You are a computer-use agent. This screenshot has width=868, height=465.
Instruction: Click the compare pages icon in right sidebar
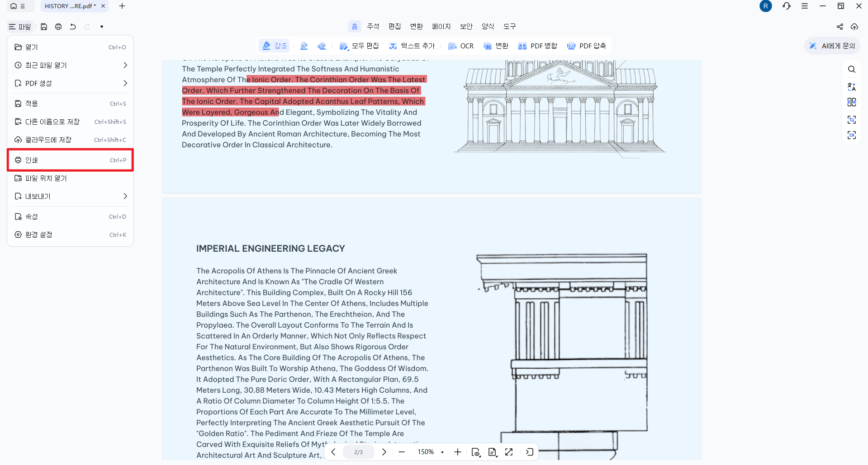click(852, 102)
